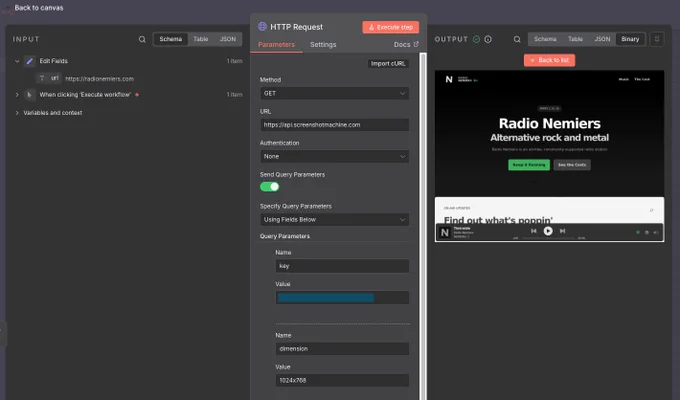Click the masked key Value field

click(x=342, y=298)
